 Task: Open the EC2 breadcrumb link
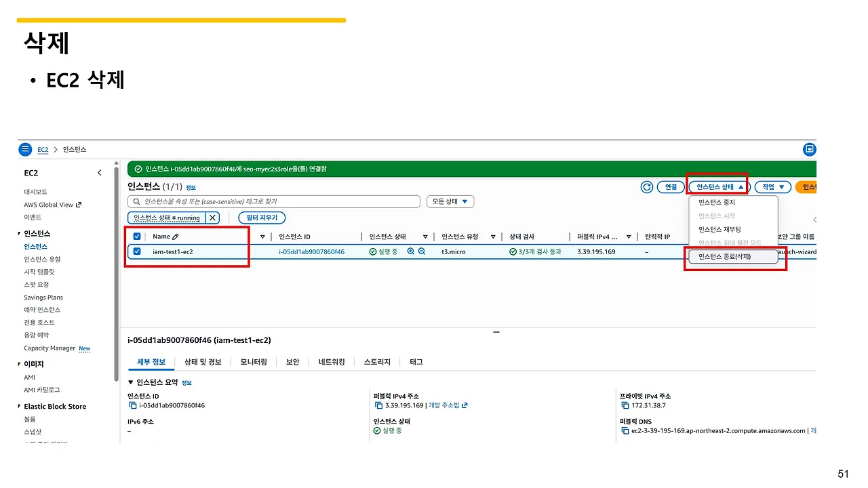click(43, 149)
